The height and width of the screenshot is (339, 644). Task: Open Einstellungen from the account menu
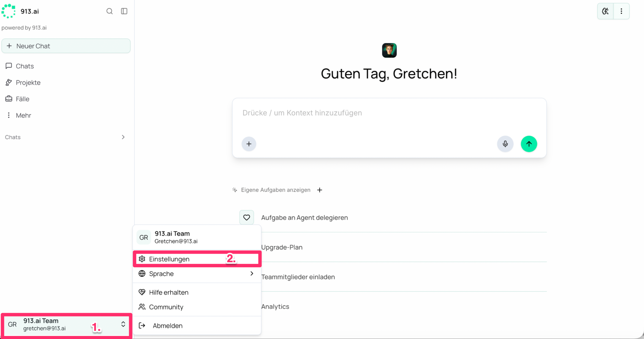coord(197,259)
